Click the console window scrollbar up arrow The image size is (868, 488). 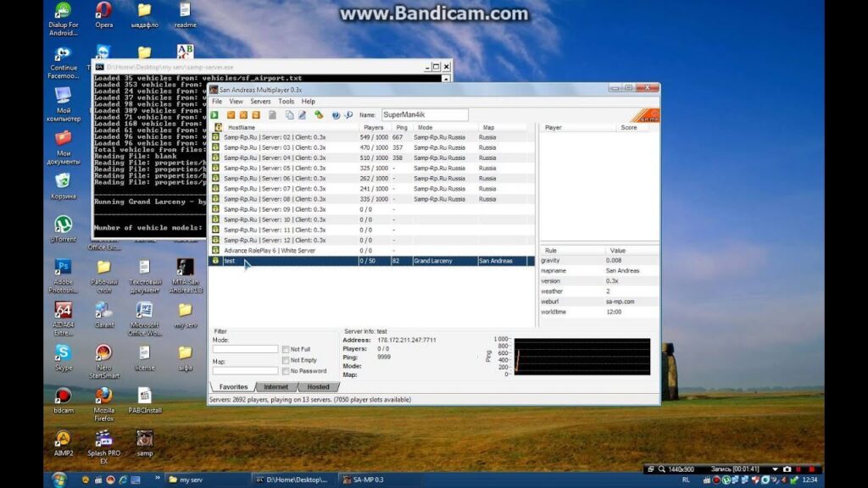tap(446, 79)
